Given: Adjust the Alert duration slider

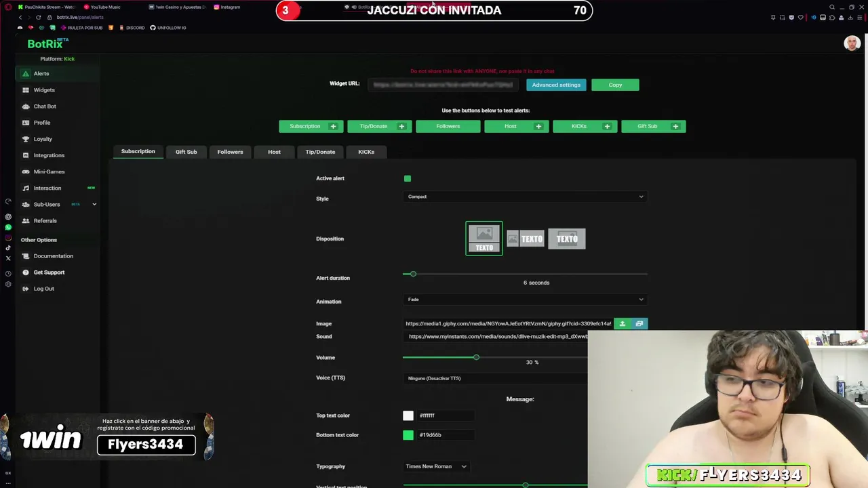Looking at the screenshot, I should point(413,274).
